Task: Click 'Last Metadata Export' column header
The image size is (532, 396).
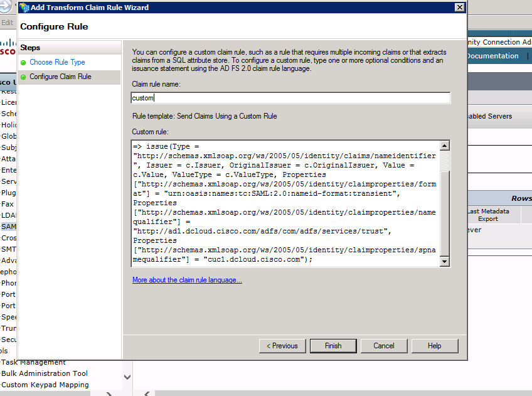Action: (x=488, y=215)
